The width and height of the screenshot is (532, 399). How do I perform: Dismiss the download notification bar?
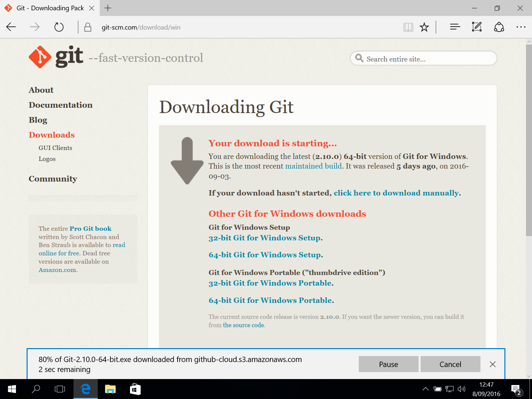pyautogui.click(x=493, y=364)
